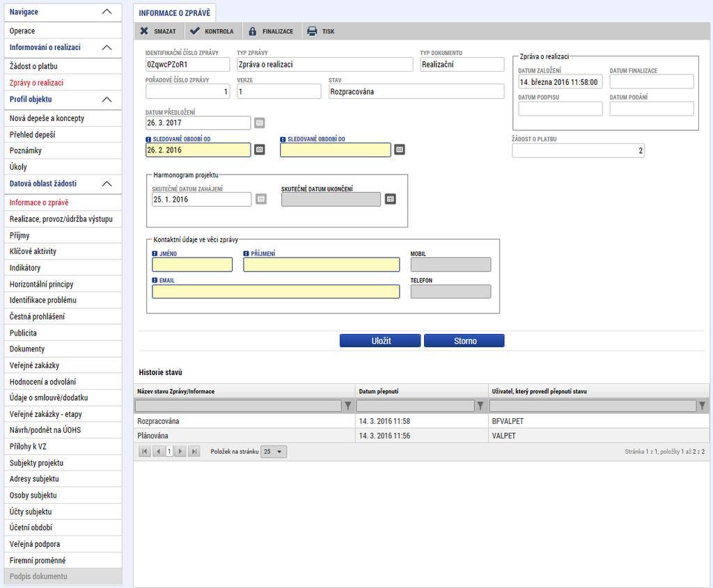Click the Sledované období do field
Image resolution: width=713 pixels, height=588 pixels.
(335, 150)
